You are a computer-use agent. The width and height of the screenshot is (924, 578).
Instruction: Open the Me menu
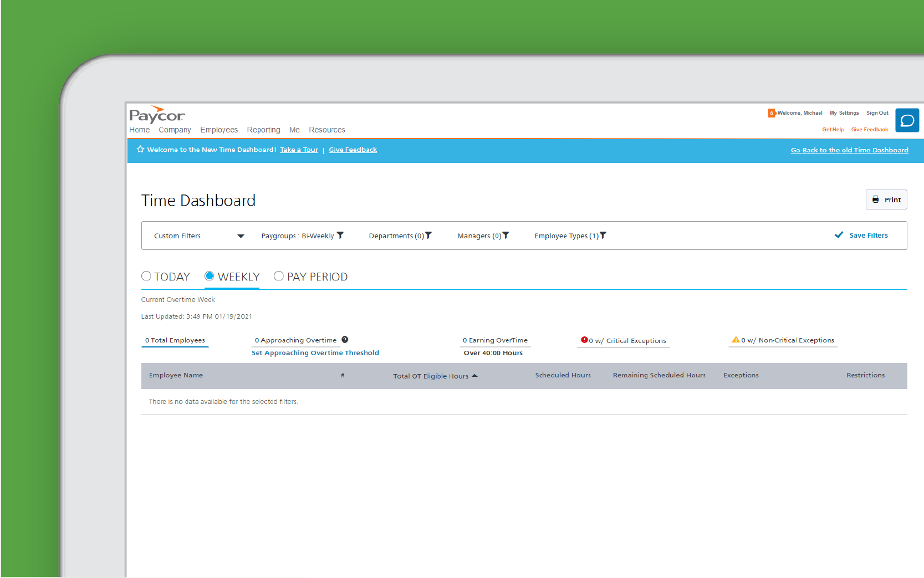[294, 130]
